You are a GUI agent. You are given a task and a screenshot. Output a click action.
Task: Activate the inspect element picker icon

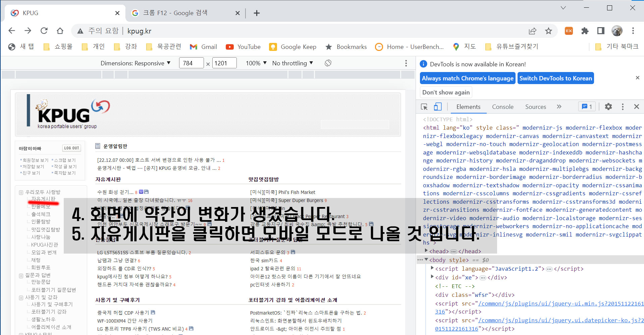coord(424,107)
